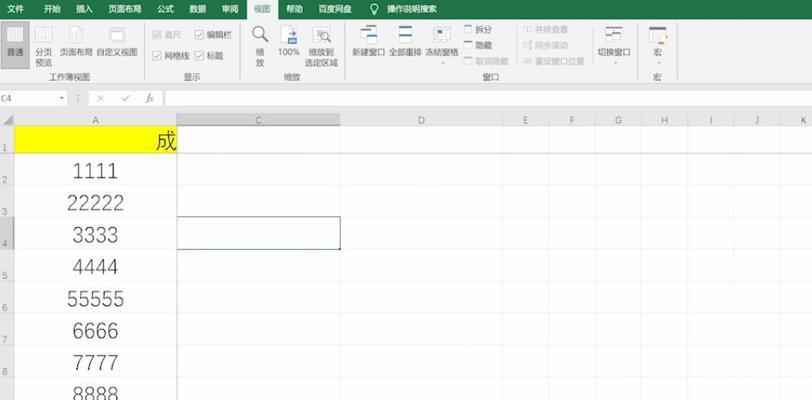
Task: Open a New Window (新建窗口)
Action: tap(369, 41)
